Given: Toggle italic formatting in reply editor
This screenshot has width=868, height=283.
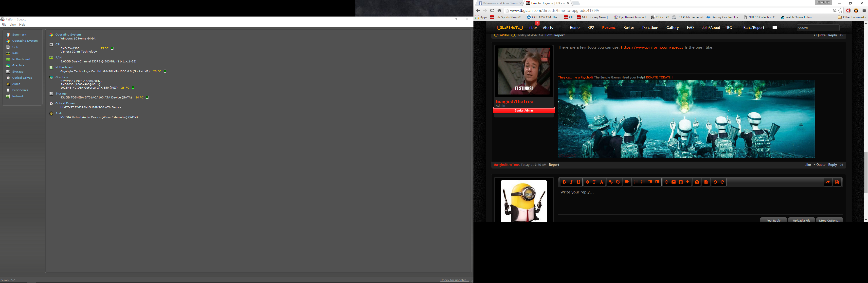Looking at the screenshot, I should tap(571, 182).
